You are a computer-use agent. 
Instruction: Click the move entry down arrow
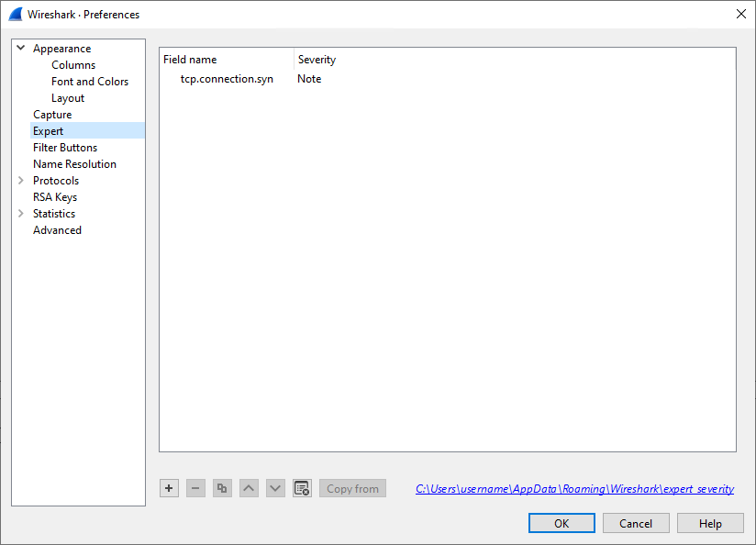[x=275, y=488]
